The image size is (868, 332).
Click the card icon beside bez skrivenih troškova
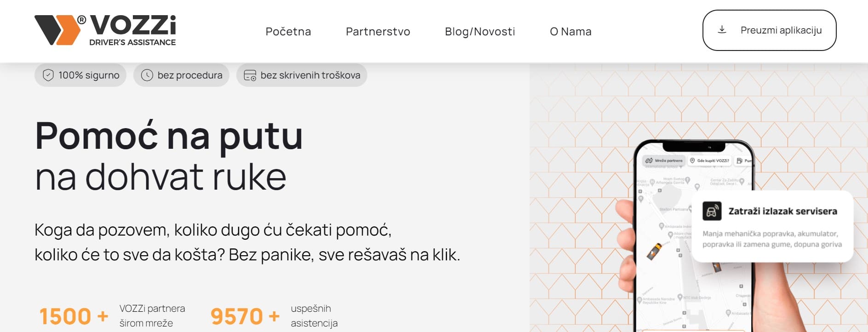tap(250, 75)
